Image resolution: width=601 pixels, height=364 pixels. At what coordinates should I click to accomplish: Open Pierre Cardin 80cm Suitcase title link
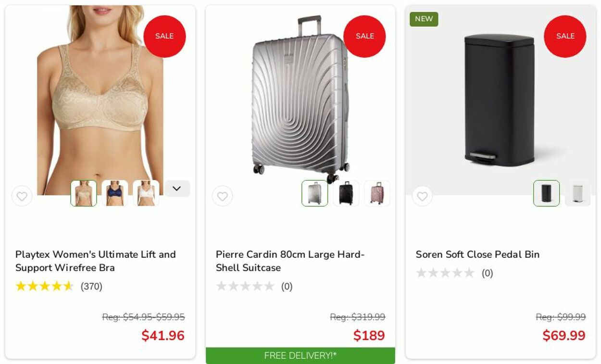290,261
